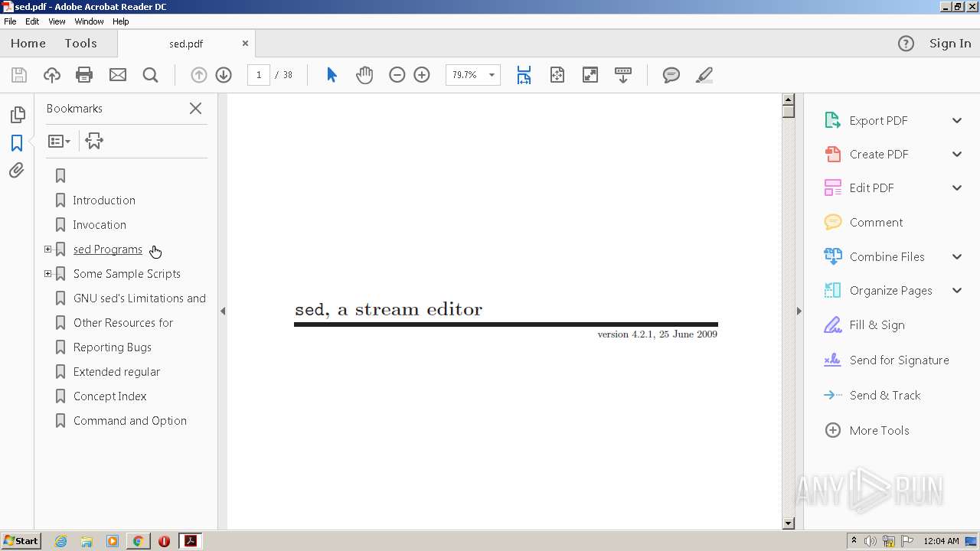Open the File menu
Viewport: 980px width, 551px height.
point(10,21)
